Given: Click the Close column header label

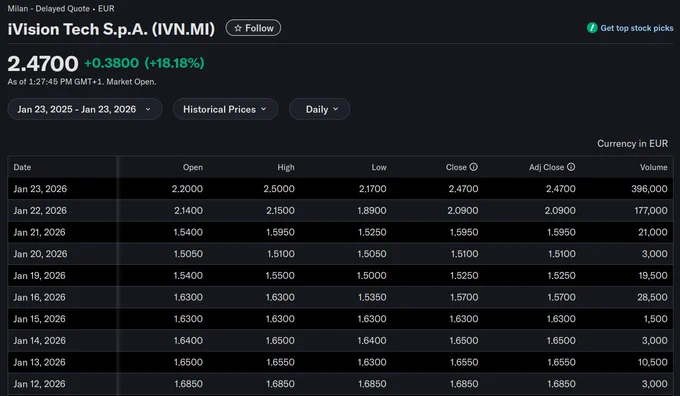Looking at the screenshot, I should [456, 167].
